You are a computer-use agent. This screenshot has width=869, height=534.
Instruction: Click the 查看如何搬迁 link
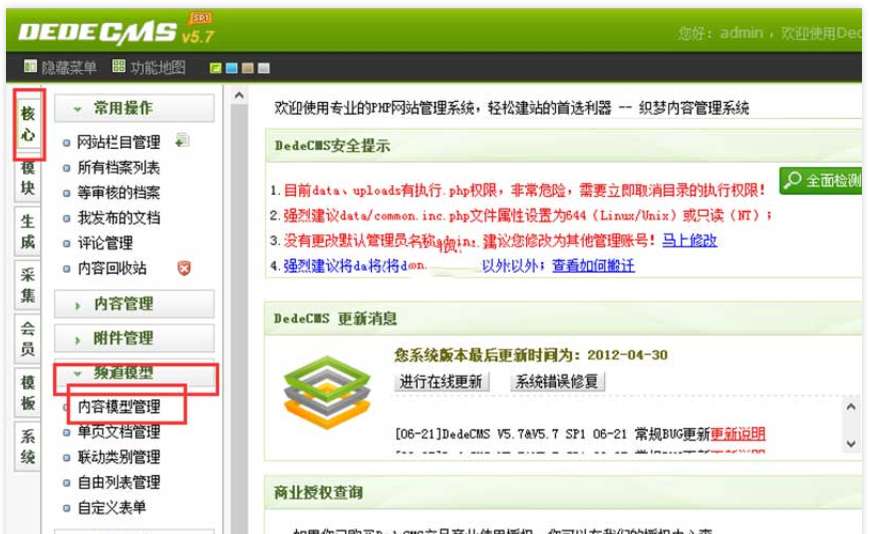coord(593,266)
